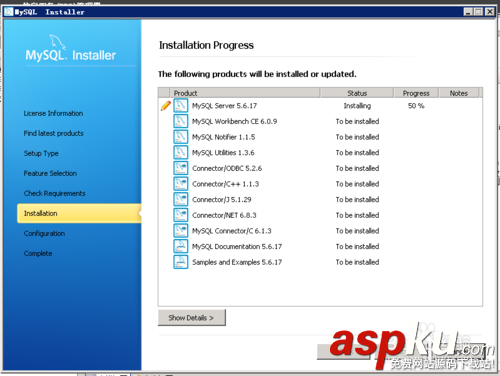Click the MySQL Documentation 5.6.17 icon
This screenshot has width=500, height=376.
181,247
